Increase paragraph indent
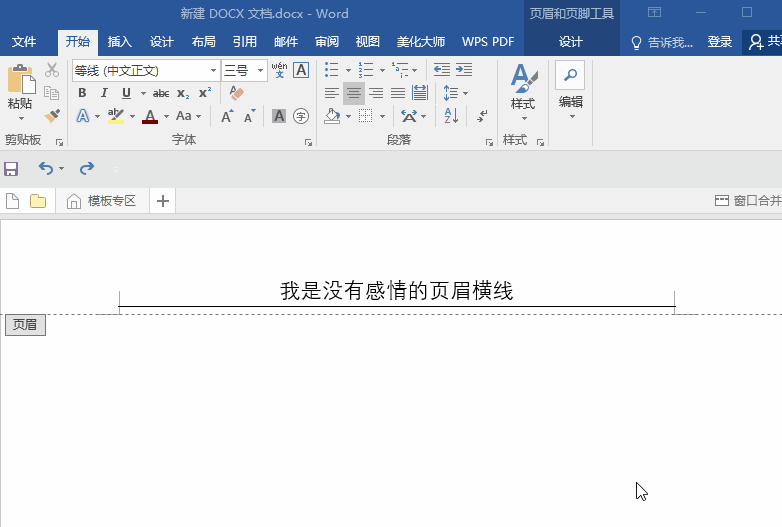This screenshot has width=782, height=527. (x=464, y=70)
